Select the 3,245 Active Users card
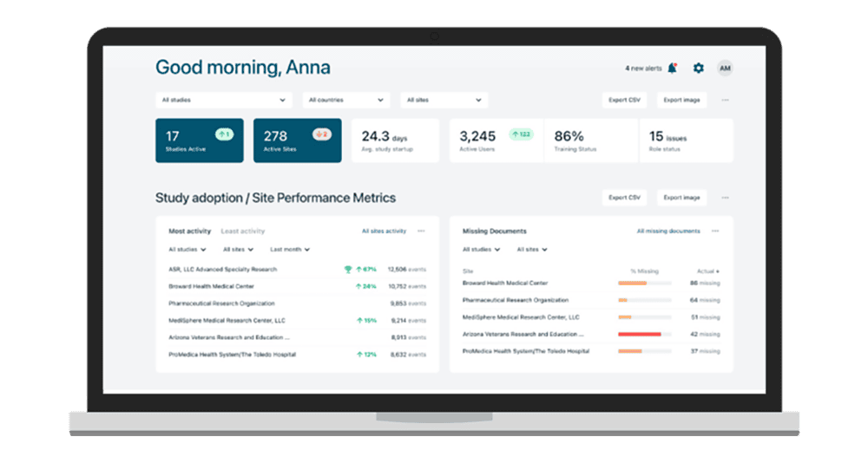 pos(496,140)
